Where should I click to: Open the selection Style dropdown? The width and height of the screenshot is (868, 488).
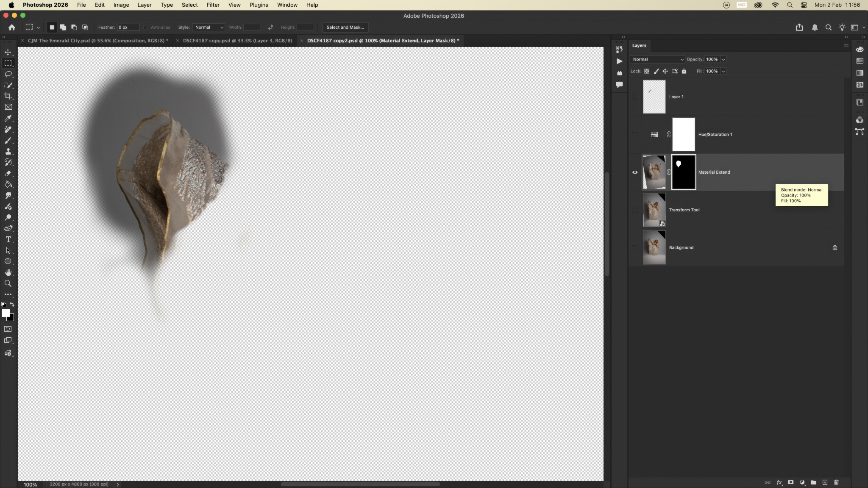coord(209,27)
